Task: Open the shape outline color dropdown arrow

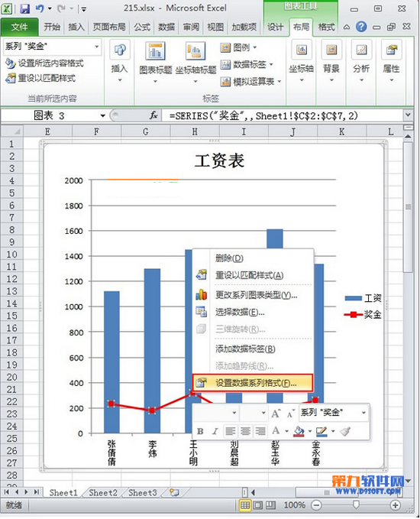Action: [x=333, y=431]
